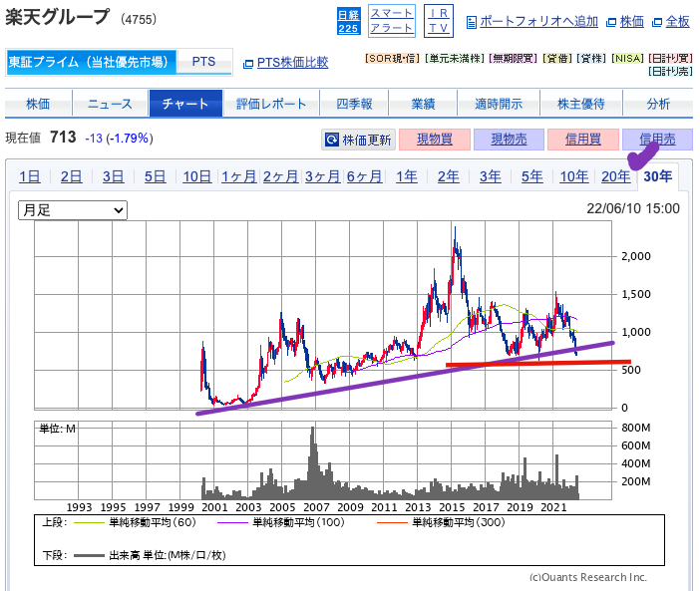The width and height of the screenshot is (700, 591).
Task: Click the 日計り売 badge
Action: [x=670, y=72]
